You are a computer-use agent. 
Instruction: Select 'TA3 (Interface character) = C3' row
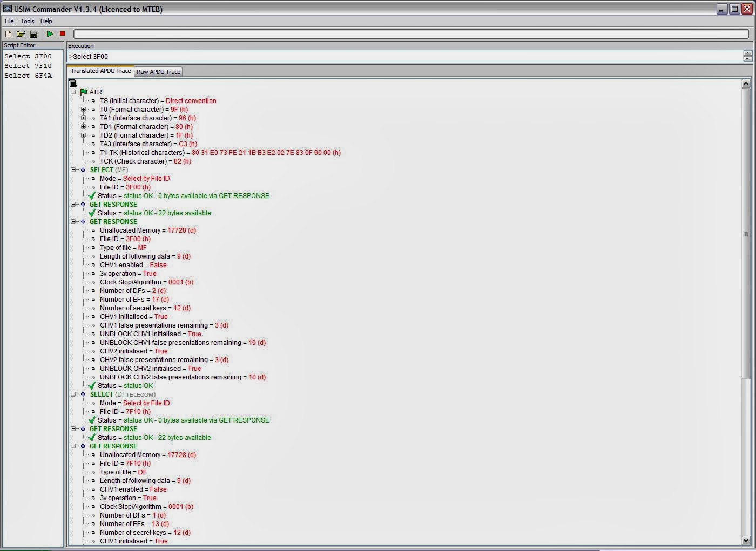coord(148,144)
